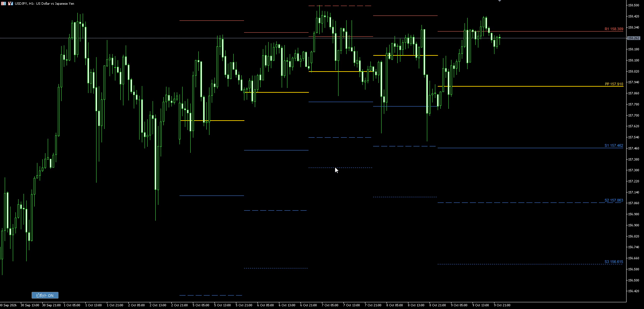This screenshot has width=644, height=309.
Task: Click the current price tag 158.262
Action: pos(634,38)
